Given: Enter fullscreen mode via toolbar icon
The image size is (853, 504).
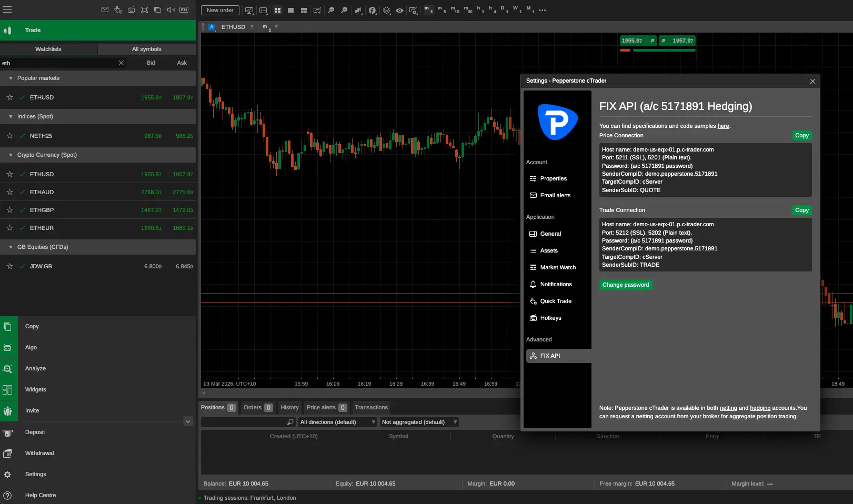Looking at the screenshot, I should 144,9.
